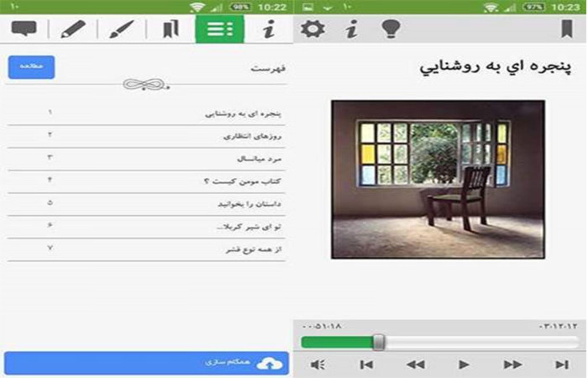Click the همگام سازی sync button
The image size is (588, 378).
146,363
